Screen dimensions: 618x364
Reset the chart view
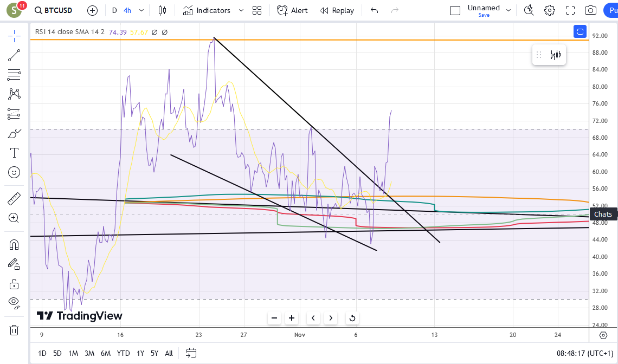tap(352, 318)
